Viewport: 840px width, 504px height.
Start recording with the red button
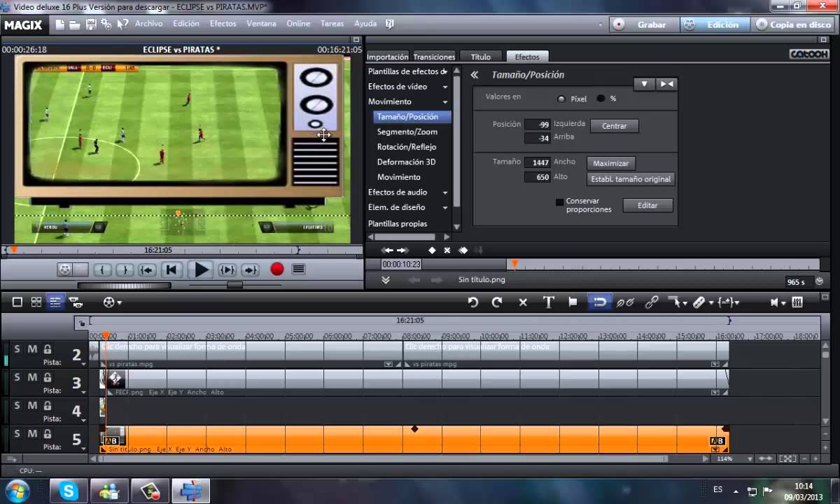point(277,269)
